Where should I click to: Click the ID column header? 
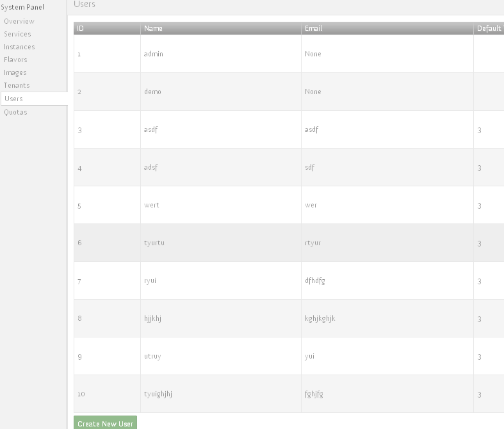click(x=81, y=28)
